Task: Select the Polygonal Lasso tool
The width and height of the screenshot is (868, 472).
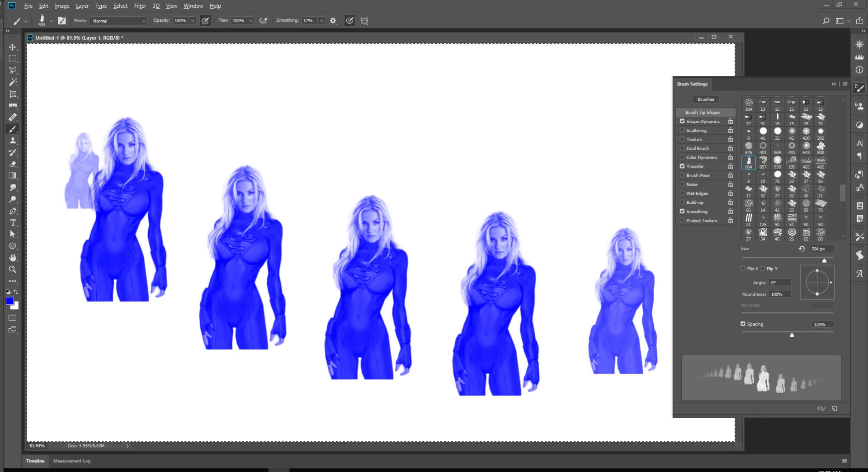Action: click(x=13, y=71)
